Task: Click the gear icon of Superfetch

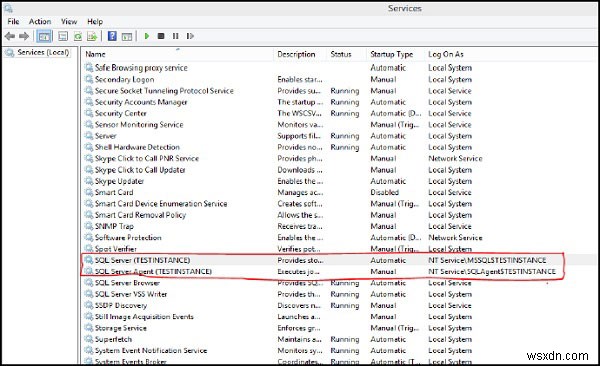Action: pyautogui.click(x=89, y=339)
